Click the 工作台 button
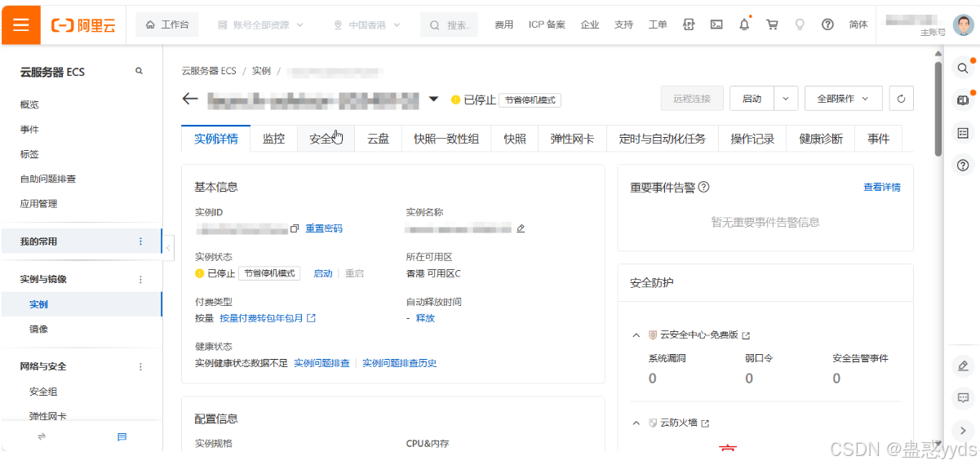 click(166, 24)
